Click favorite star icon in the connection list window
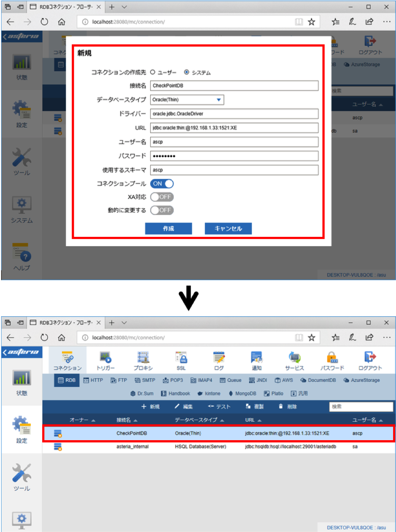The image size is (396, 532). click(311, 337)
